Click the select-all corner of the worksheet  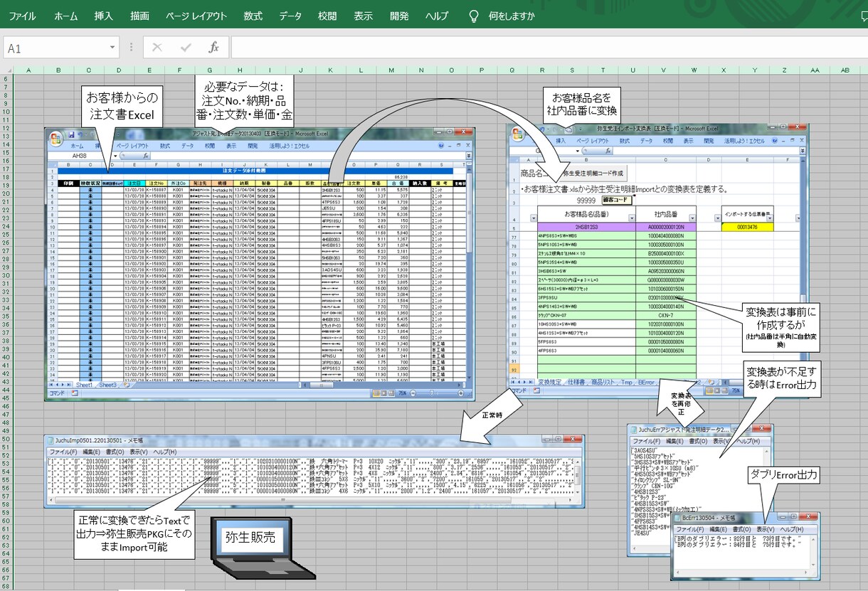pyautogui.click(x=6, y=70)
